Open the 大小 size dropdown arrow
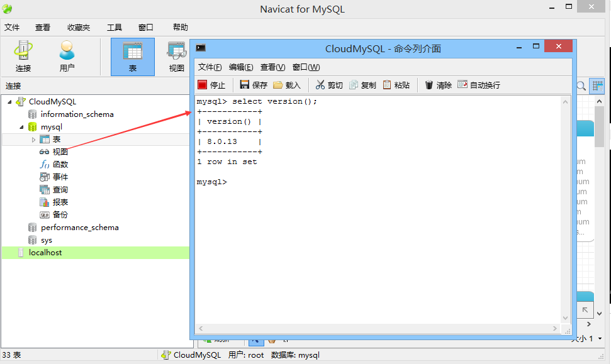This screenshot has width=611, height=364. 600,338
